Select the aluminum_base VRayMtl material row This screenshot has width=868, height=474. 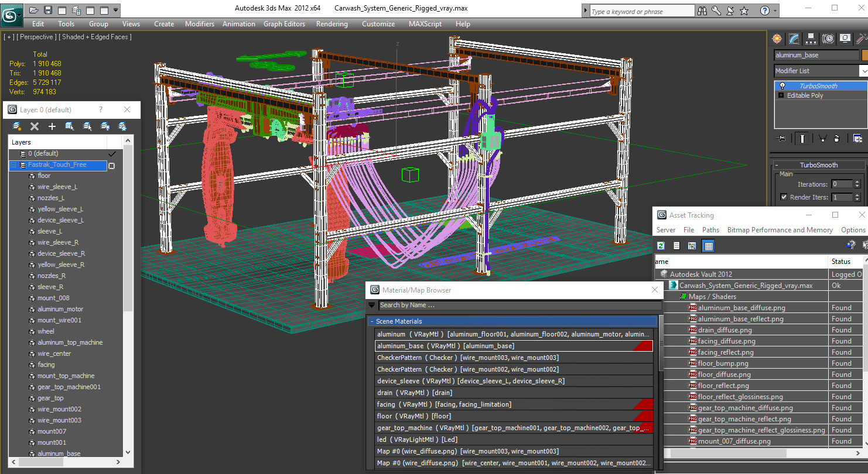click(x=514, y=346)
